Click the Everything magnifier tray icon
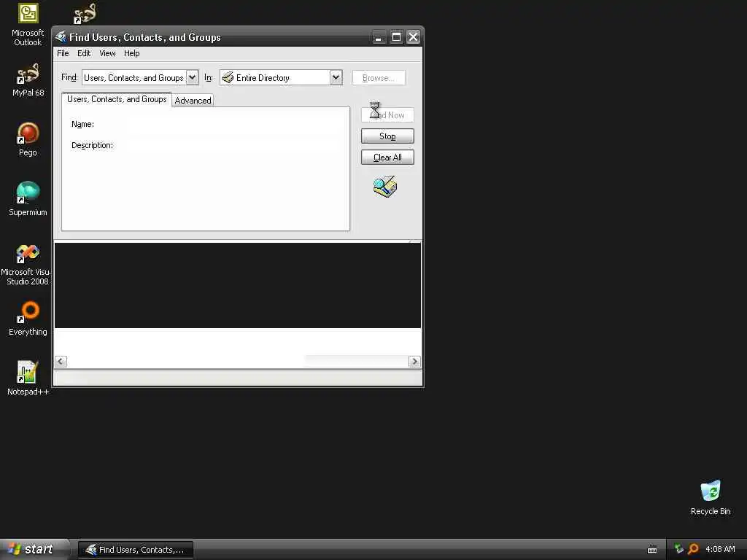747x560 pixels. click(693, 549)
